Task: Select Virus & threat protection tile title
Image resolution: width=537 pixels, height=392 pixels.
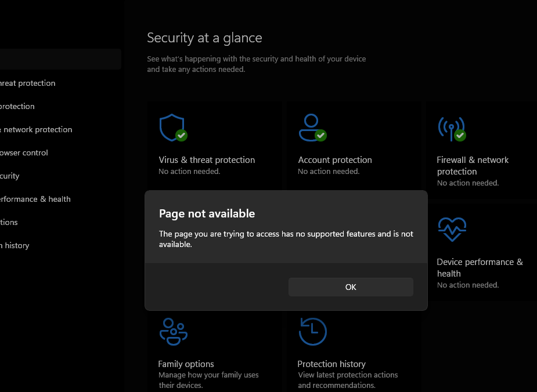Action: 207,159
